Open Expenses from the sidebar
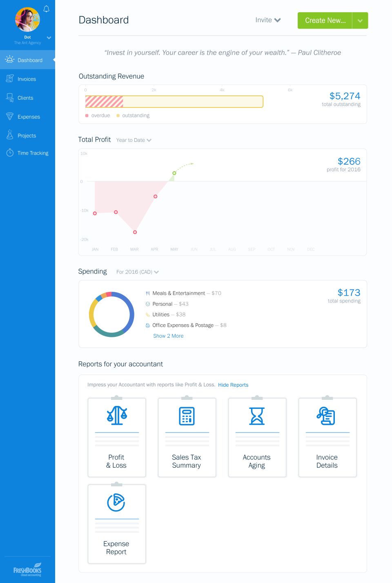Viewport: 392px width, 583px height. click(10, 117)
